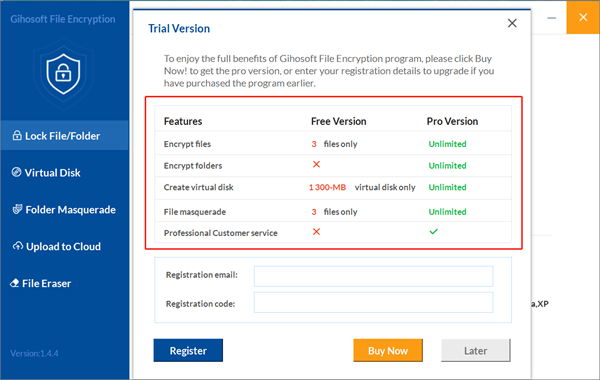The image size is (600, 380).
Task: Click the File masquerade row label
Action: [195, 212]
